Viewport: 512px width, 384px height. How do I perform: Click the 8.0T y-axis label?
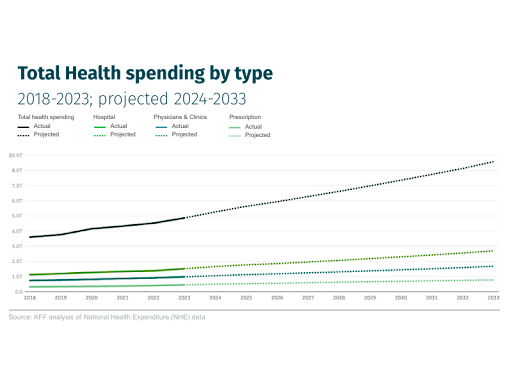[17, 170]
